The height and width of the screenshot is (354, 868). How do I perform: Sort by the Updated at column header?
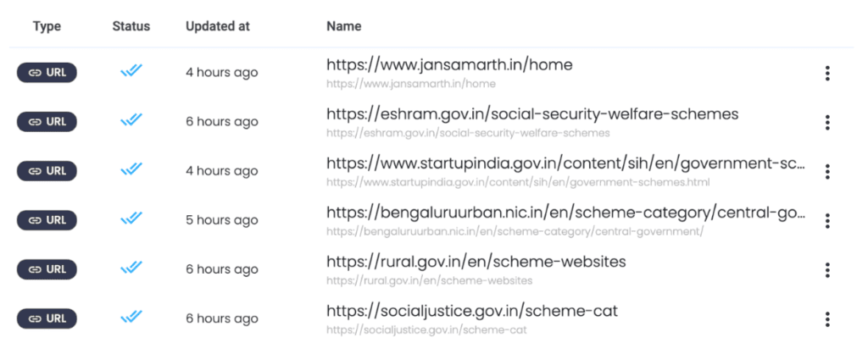tap(218, 26)
